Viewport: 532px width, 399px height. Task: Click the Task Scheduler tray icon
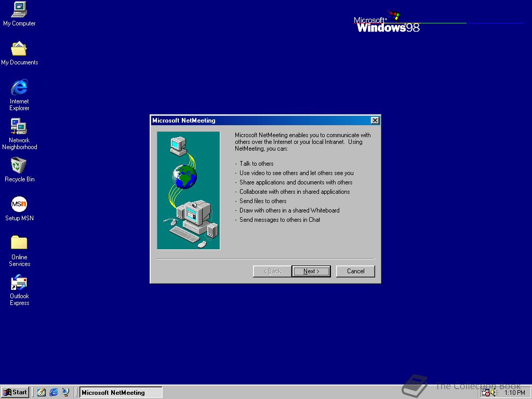point(486,393)
